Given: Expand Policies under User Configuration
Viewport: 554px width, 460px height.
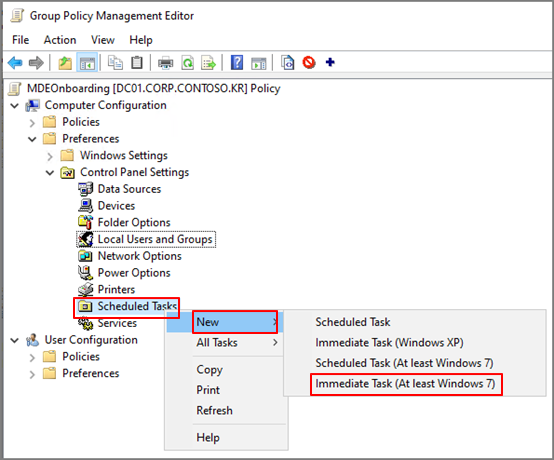Looking at the screenshot, I should 32,357.
